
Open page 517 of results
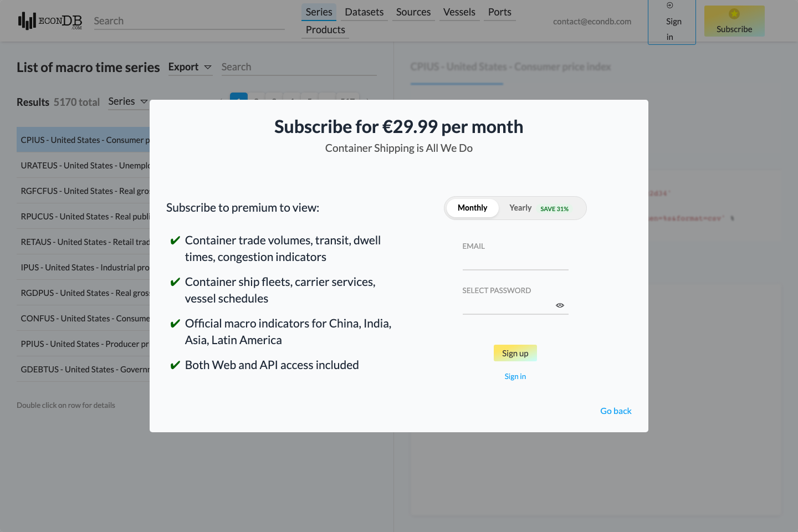coord(348,101)
